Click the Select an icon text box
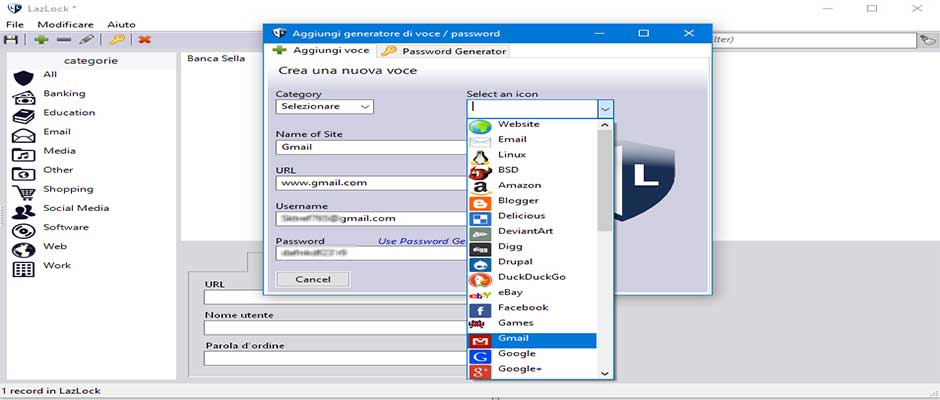This screenshot has height=400, width=940. pyautogui.click(x=532, y=109)
